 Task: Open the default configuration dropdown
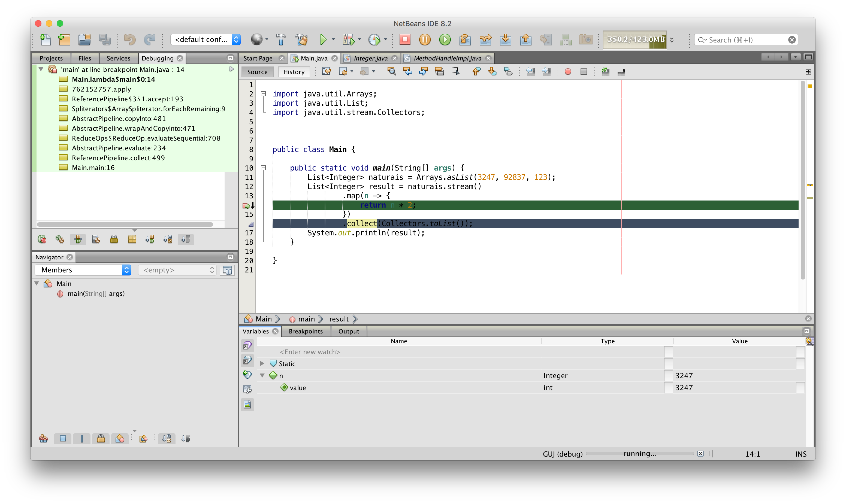click(206, 40)
